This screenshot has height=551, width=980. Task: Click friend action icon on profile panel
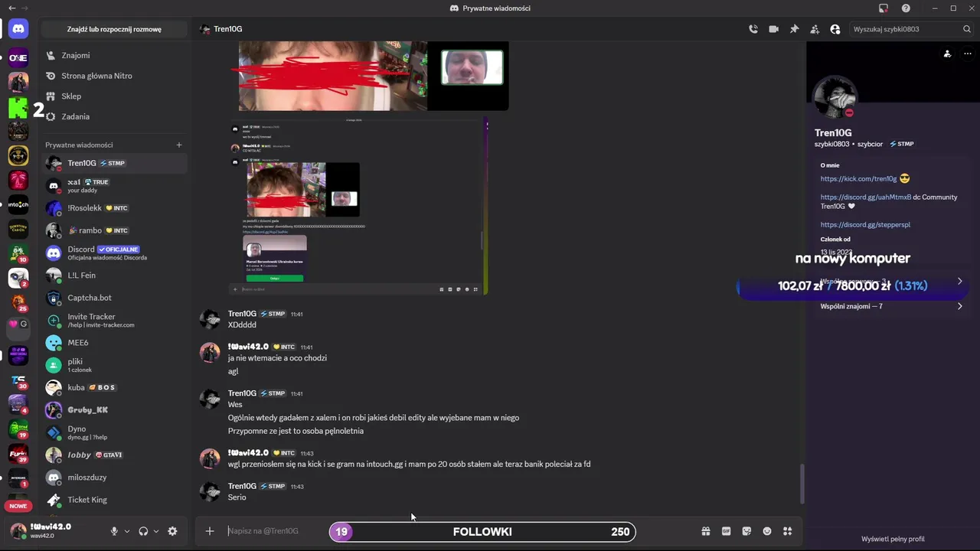click(947, 54)
